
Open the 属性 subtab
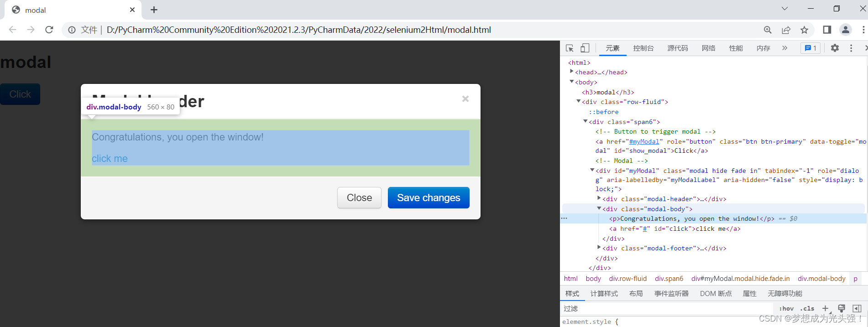[749, 293]
